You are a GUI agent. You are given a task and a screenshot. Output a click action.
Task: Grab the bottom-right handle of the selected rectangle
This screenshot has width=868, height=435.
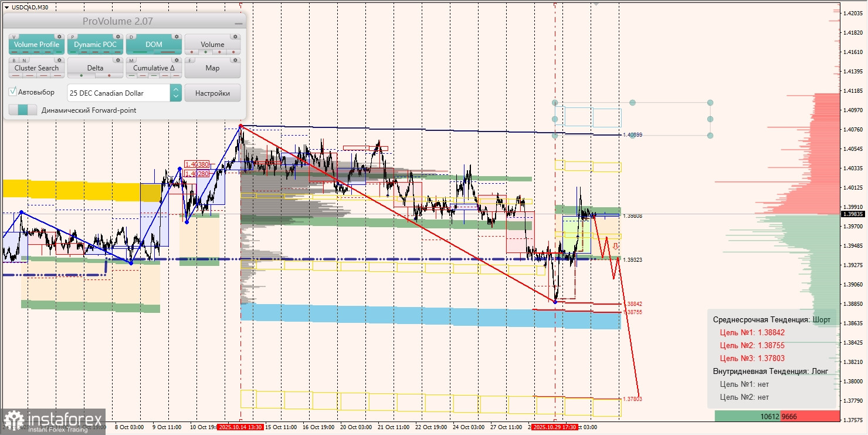click(x=710, y=136)
